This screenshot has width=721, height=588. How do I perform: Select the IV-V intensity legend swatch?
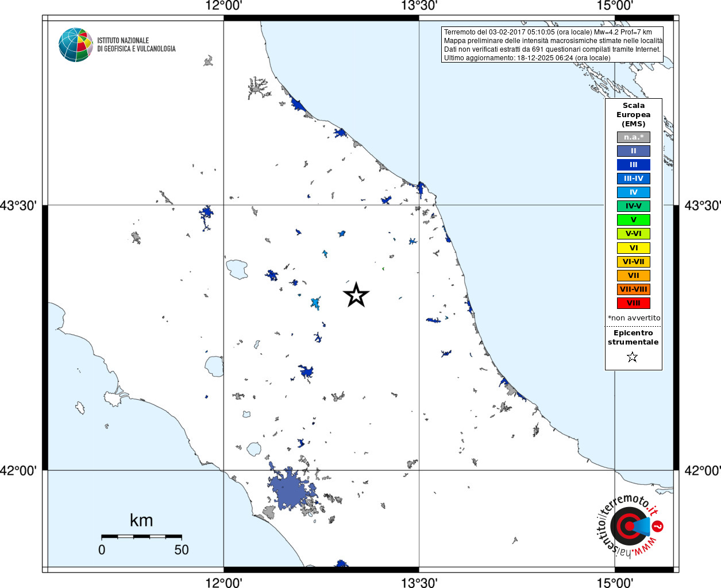634,206
